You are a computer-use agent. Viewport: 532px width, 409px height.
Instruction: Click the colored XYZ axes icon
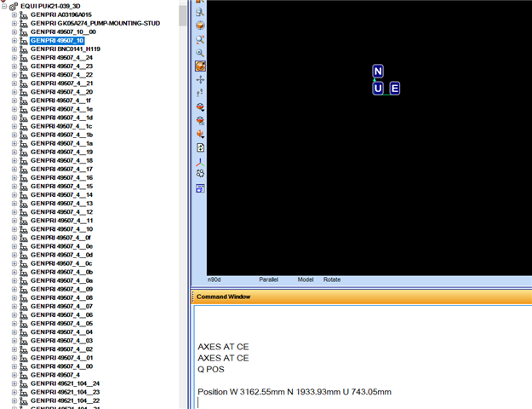200,163
